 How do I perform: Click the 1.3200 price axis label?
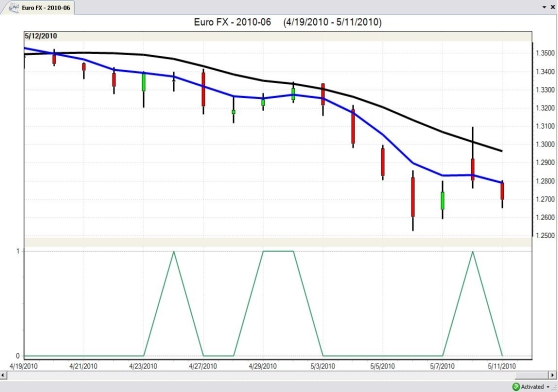pos(545,108)
